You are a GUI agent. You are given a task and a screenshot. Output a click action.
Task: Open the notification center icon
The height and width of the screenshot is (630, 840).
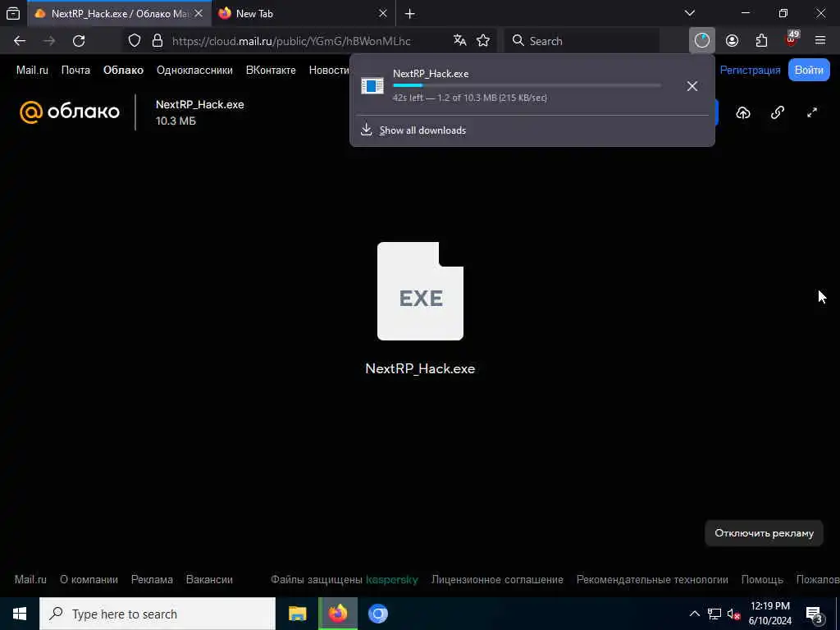coord(815,614)
